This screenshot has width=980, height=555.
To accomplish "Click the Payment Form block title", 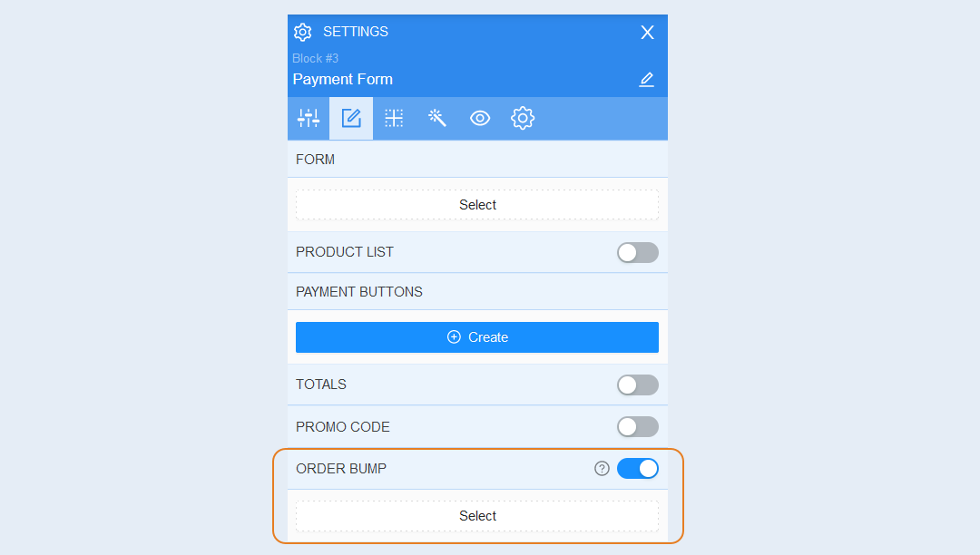I will tap(342, 79).
